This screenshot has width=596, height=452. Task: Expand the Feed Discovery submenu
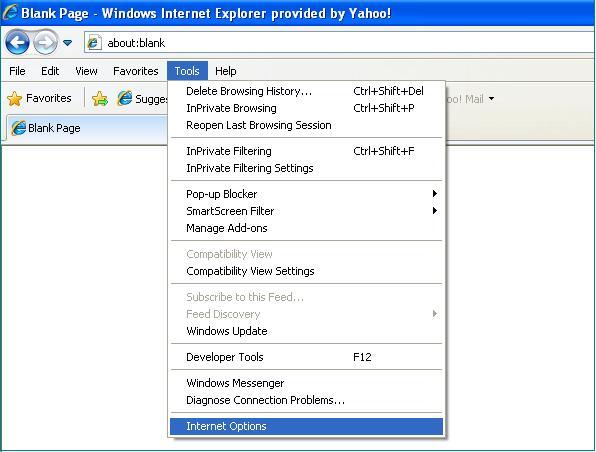click(x=306, y=314)
